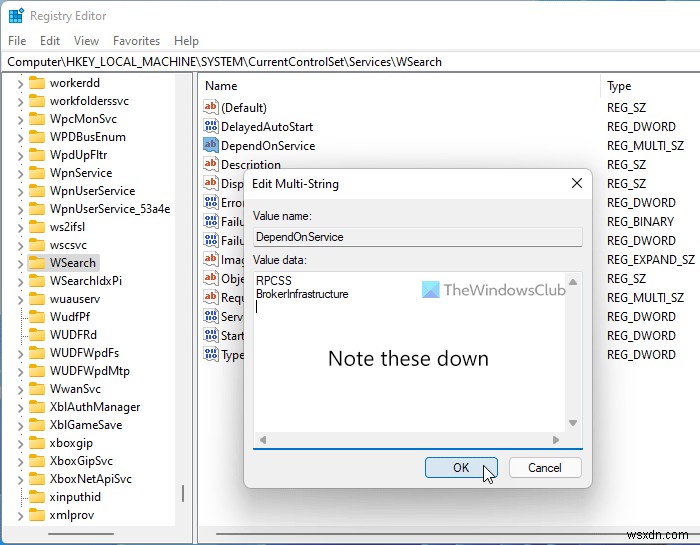Click the wuauserv folder icon

[37, 299]
